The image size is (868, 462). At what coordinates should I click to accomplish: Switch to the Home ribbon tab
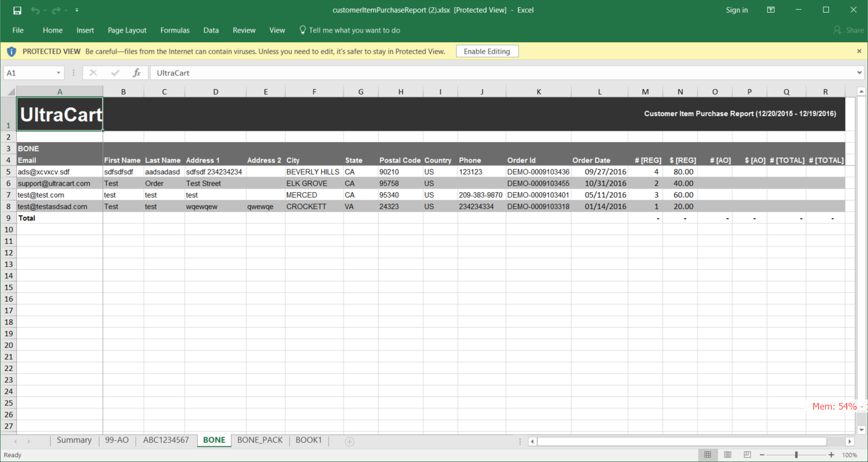tap(52, 30)
